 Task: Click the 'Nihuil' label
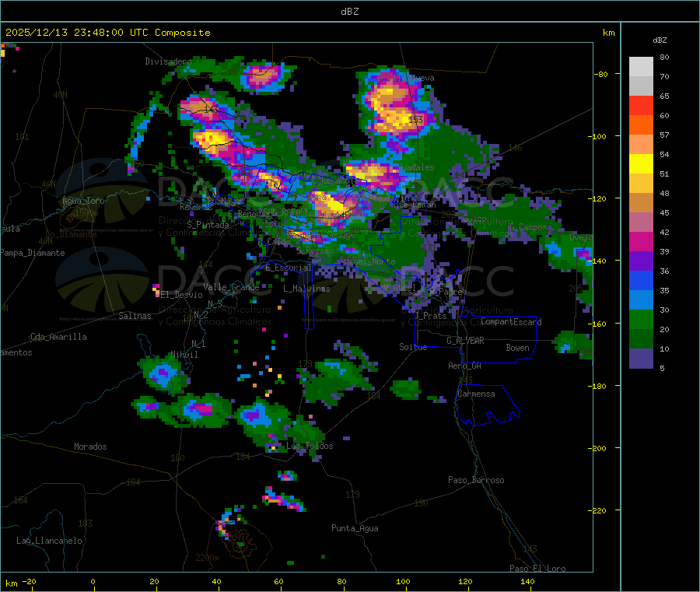coord(184,355)
